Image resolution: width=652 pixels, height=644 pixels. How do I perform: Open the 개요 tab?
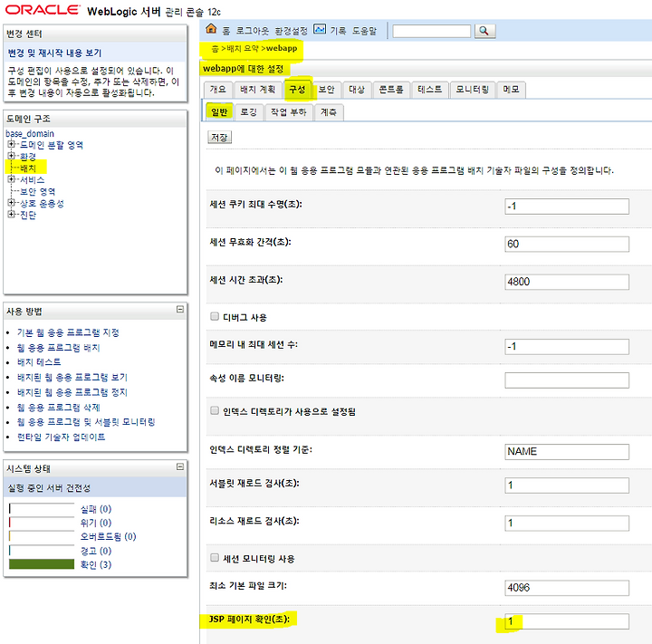tap(218, 90)
